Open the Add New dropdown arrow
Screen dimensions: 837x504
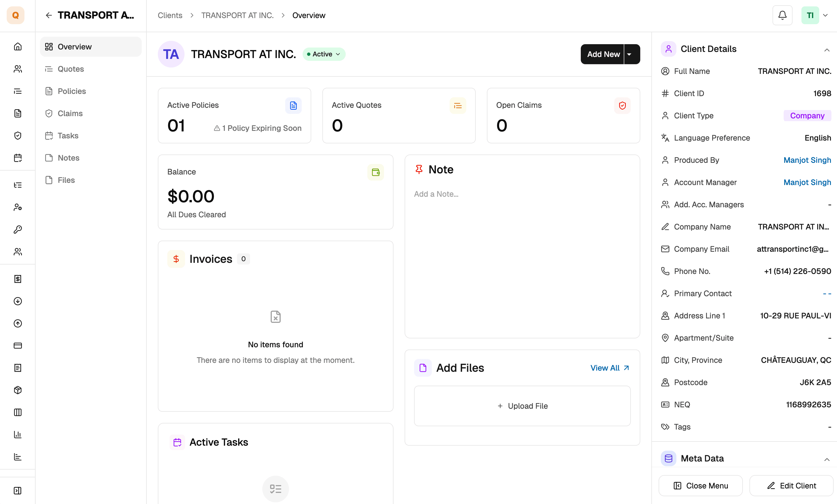pos(629,54)
